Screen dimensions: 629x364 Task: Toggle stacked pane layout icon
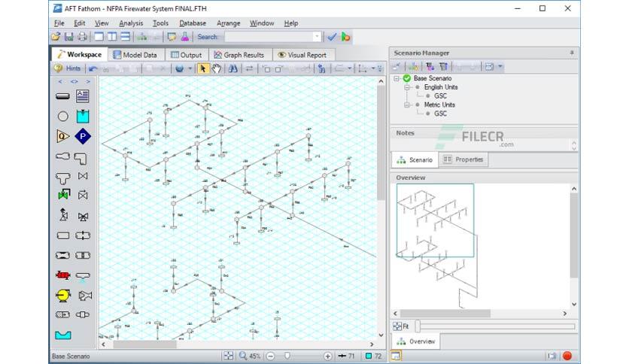(x=125, y=37)
